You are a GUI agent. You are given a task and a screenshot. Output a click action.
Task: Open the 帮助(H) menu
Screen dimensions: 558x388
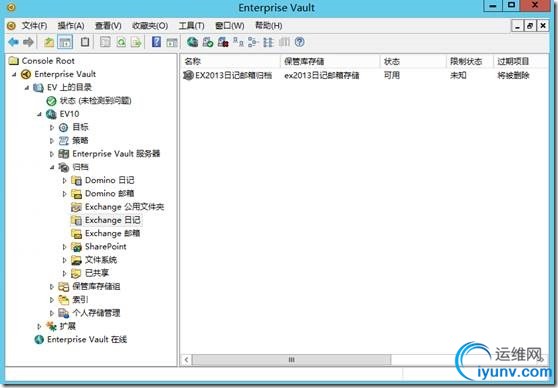tap(269, 26)
